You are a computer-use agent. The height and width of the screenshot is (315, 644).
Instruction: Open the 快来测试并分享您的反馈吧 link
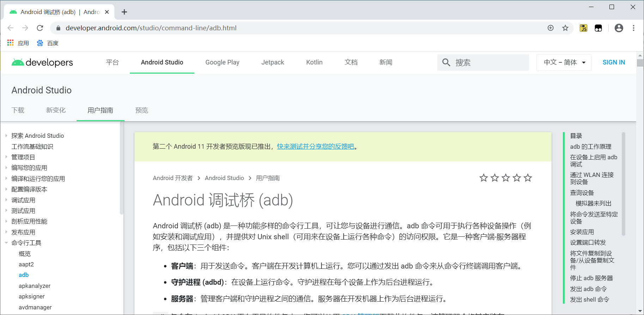tap(315, 147)
